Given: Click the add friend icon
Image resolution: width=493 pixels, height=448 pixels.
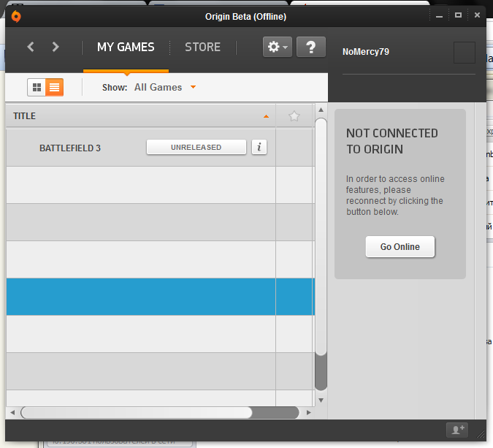Looking at the screenshot, I should tap(457, 430).
